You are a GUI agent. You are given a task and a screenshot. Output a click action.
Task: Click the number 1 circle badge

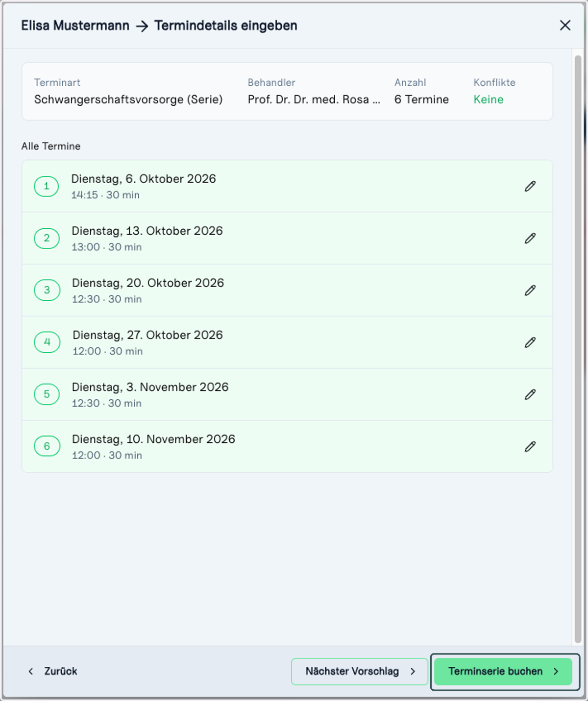click(x=47, y=186)
